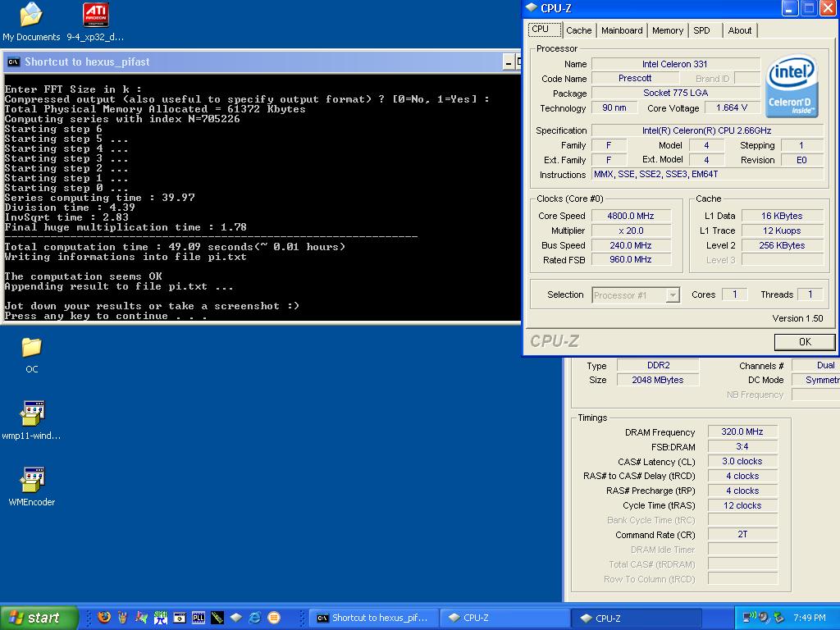
Task: Launch Super PI from the quick launch bar
Action: click(161, 617)
